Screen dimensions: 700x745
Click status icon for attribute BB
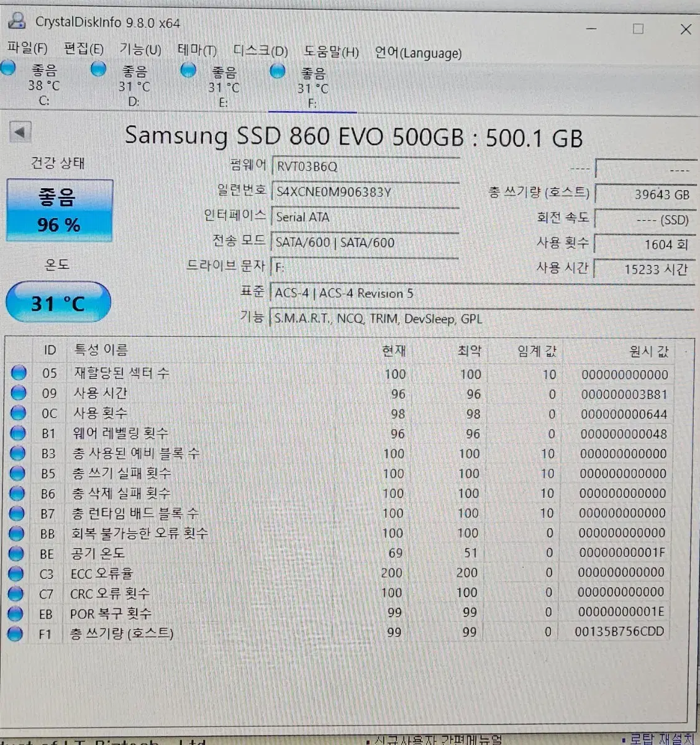point(17,533)
